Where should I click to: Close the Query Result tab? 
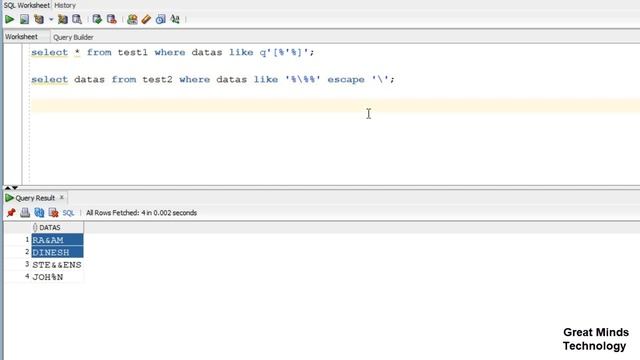(x=62, y=198)
